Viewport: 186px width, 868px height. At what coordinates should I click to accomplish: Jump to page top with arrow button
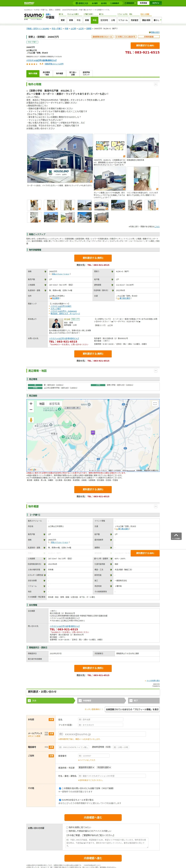click(176, 536)
